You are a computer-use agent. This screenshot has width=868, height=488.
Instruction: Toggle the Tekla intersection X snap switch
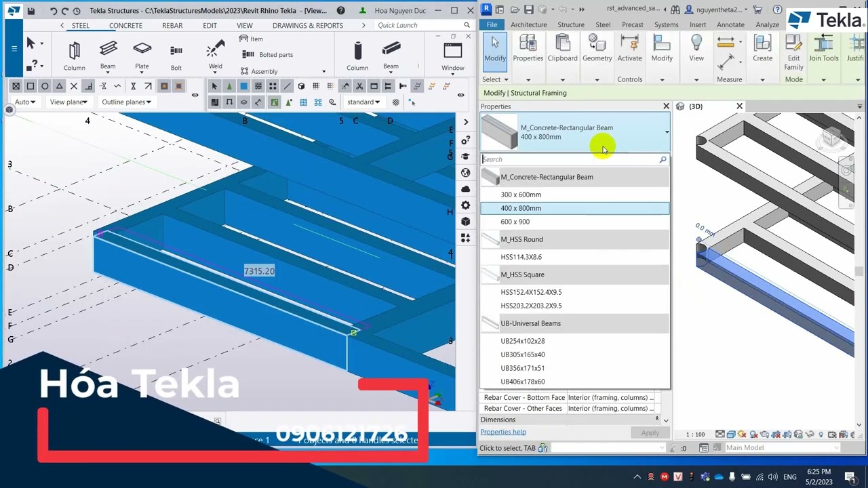(x=74, y=86)
